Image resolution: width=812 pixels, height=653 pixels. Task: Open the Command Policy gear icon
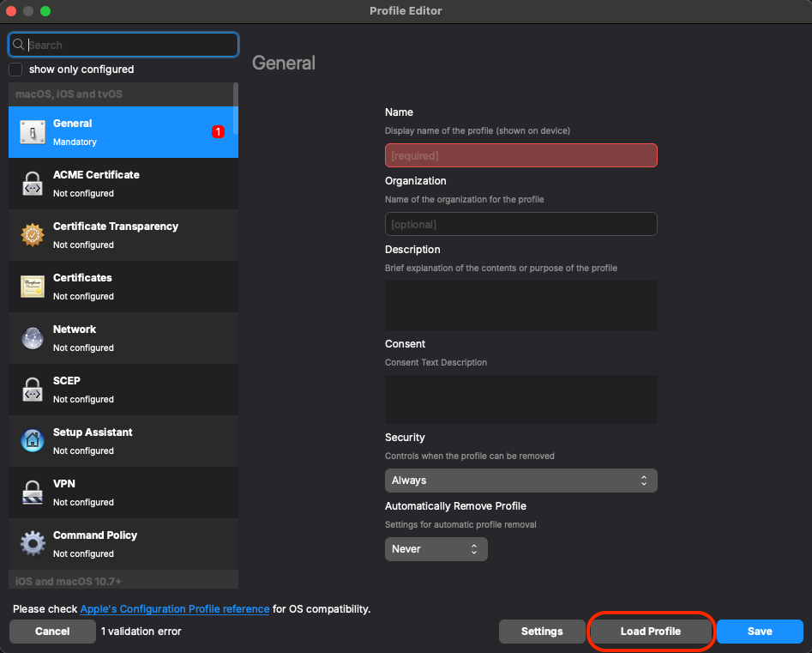click(x=33, y=544)
